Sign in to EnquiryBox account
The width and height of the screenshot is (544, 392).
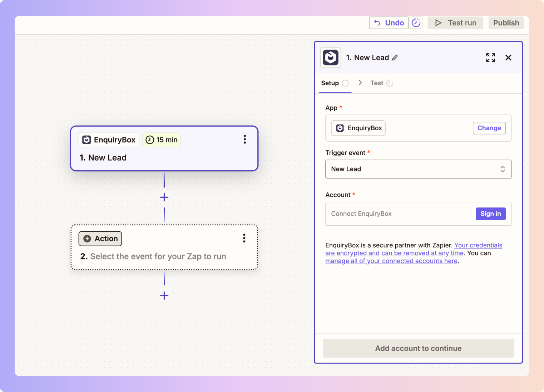[490, 214]
